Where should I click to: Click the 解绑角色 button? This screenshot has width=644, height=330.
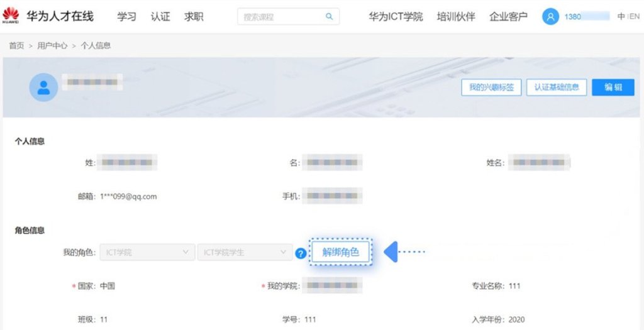pos(340,252)
